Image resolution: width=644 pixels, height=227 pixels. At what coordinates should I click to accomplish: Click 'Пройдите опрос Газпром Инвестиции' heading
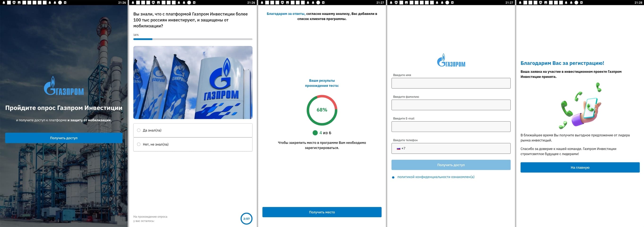(64, 108)
